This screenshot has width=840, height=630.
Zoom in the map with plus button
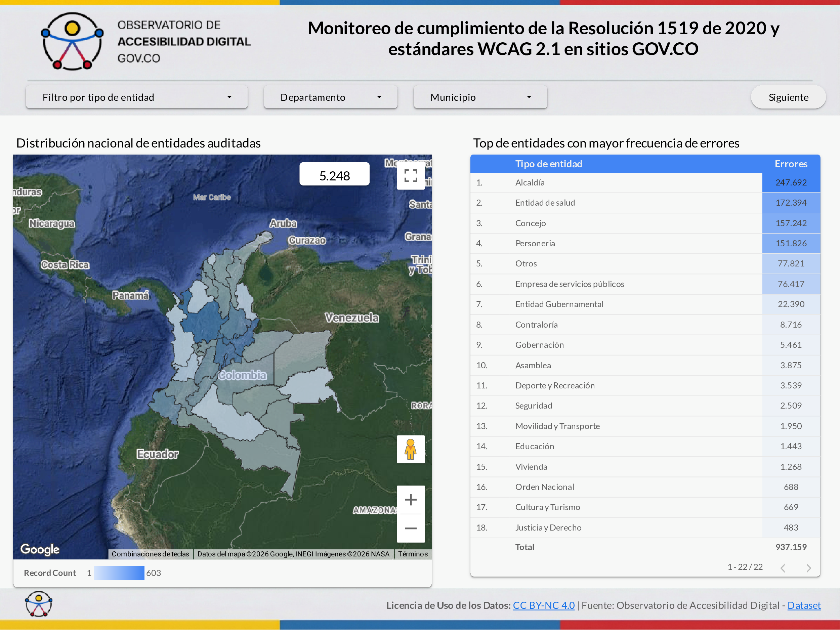tap(411, 499)
